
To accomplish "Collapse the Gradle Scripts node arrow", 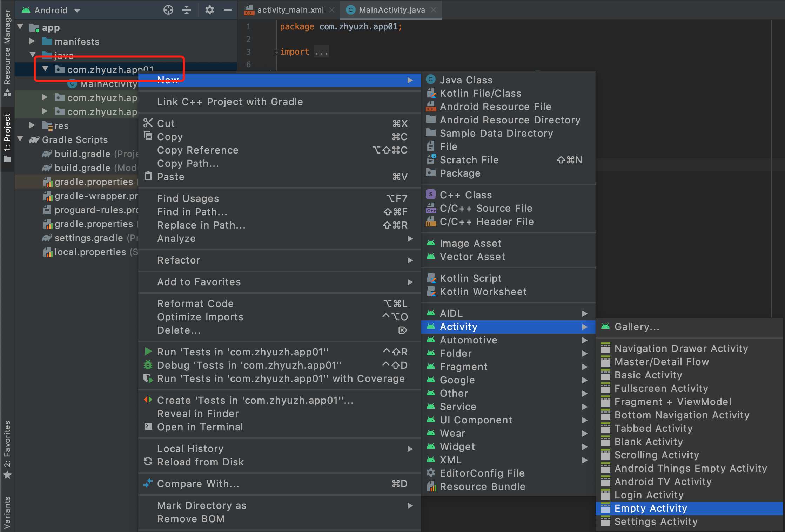I will (x=20, y=139).
